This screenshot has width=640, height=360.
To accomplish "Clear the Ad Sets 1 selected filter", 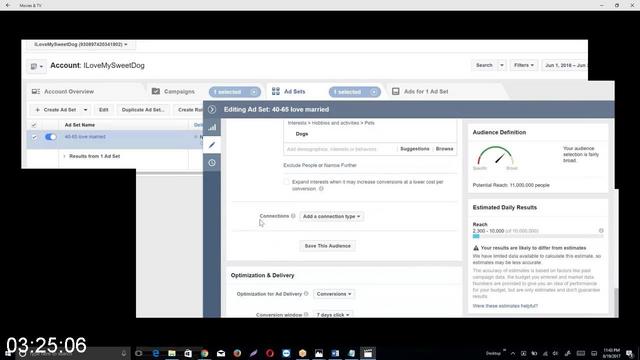I will click(374, 92).
